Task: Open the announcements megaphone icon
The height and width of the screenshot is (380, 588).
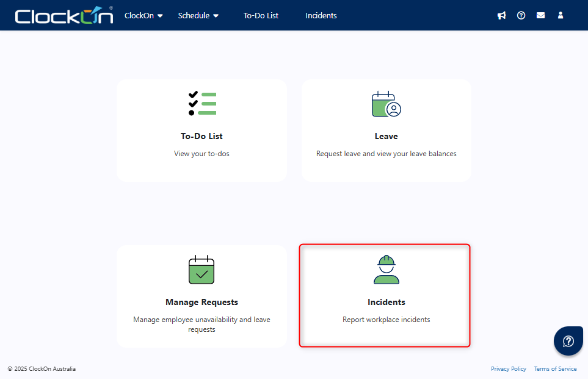Action: point(501,15)
